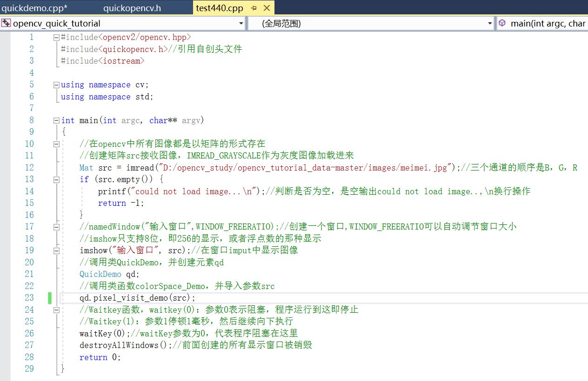This screenshot has width=588, height=381.
Task: Pin the test440.cpp tab
Action: click(x=254, y=8)
